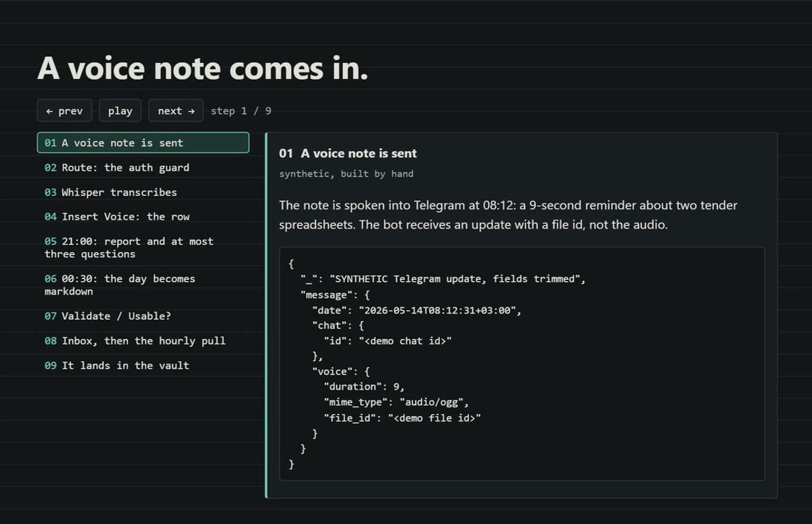
Task: Click the date value 2026-05-14T08:12:31+03:00
Action: pyautogui.click(x=439, y=310)
